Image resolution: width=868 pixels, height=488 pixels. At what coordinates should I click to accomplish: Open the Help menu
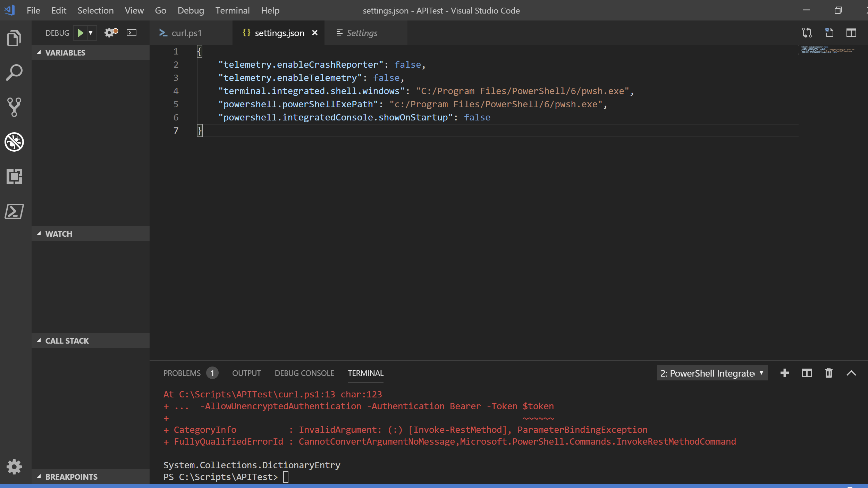(270, 10)
